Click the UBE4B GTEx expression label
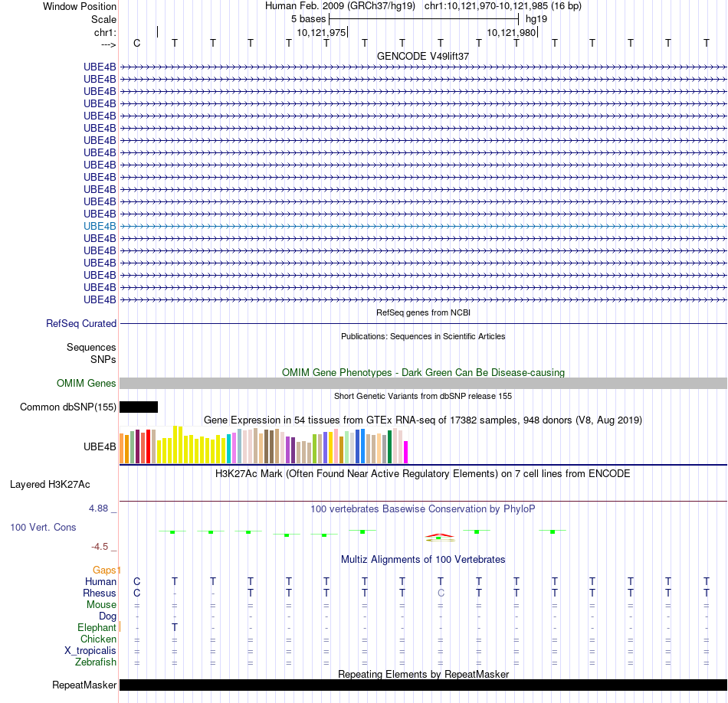Image resolution: width=728 pixels, height=703 pixels. pos(100,447)
